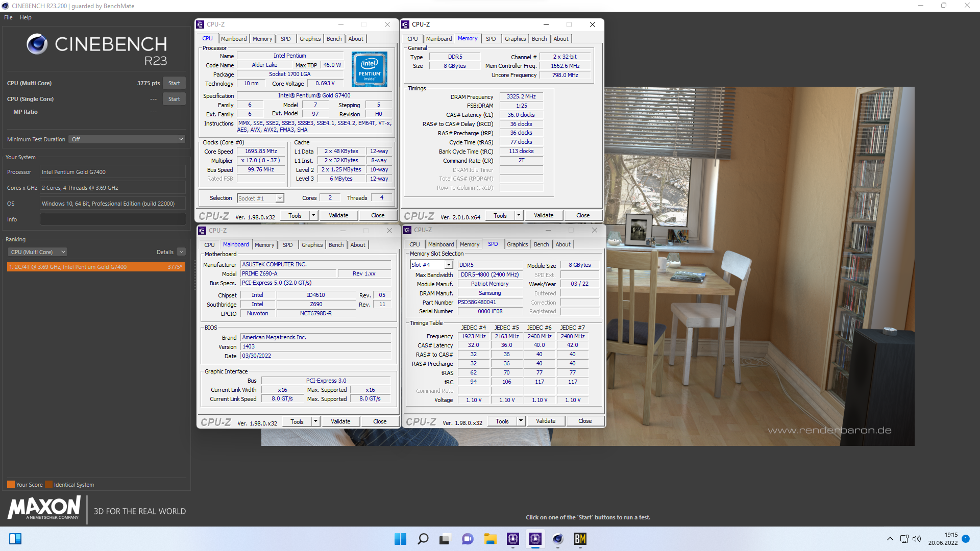This screenshot has width=980, height=551.
Task: Switch to Graphics tab in SPD window
Action: 517,244
